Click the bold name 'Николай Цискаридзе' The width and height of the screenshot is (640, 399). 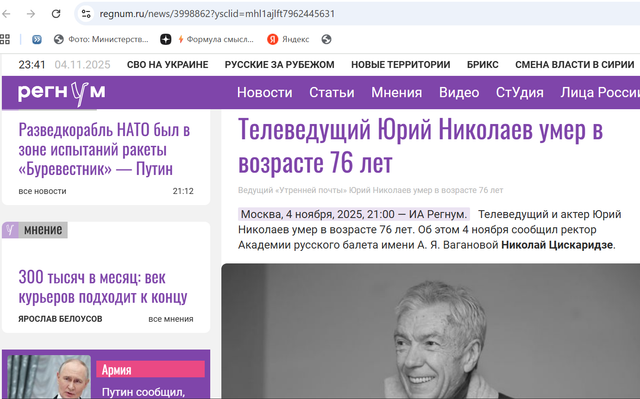coord(557,245)
